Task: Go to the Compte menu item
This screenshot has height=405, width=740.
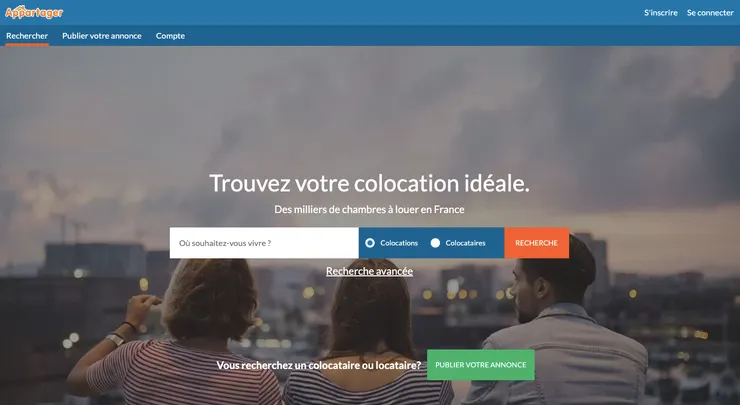Action: [x=170, y=36]
